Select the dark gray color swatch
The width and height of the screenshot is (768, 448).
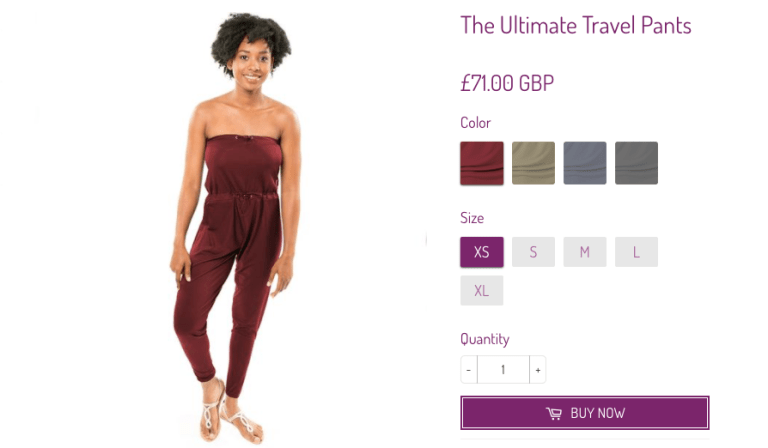(636, 163)
